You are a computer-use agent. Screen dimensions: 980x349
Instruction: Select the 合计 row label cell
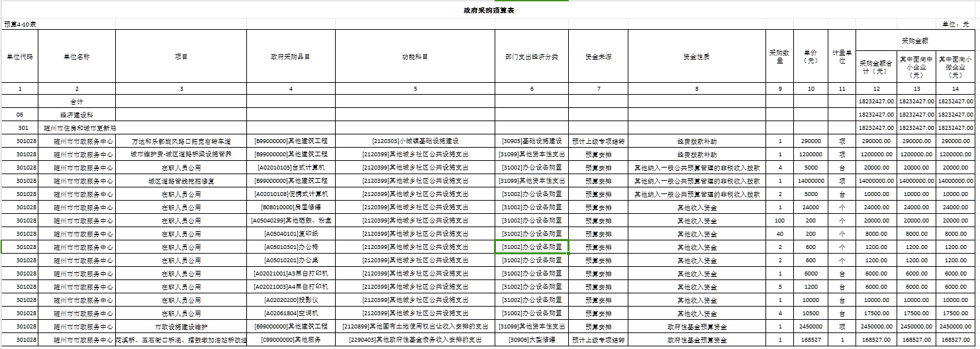coord(77,101)
